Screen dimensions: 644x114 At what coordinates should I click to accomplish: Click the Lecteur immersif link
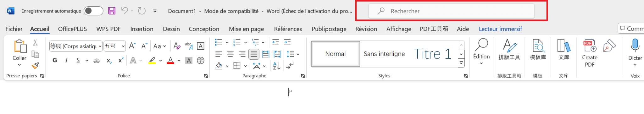pos(500,29)
